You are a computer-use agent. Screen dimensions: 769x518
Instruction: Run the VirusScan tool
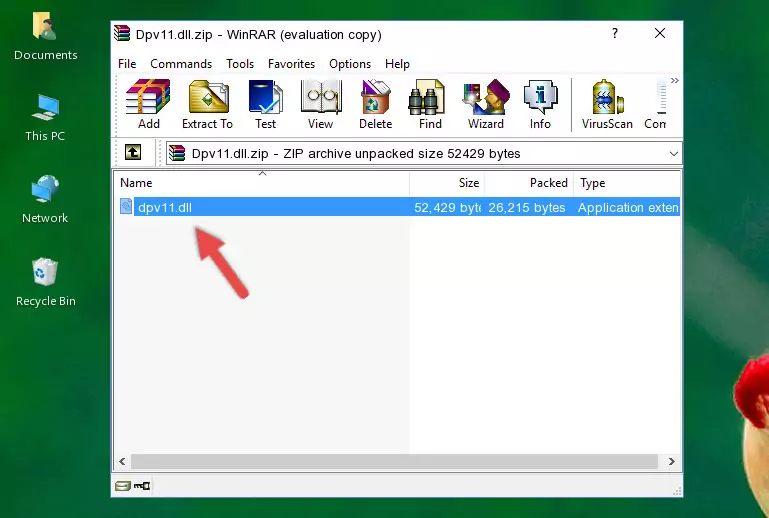coord(607,104)
